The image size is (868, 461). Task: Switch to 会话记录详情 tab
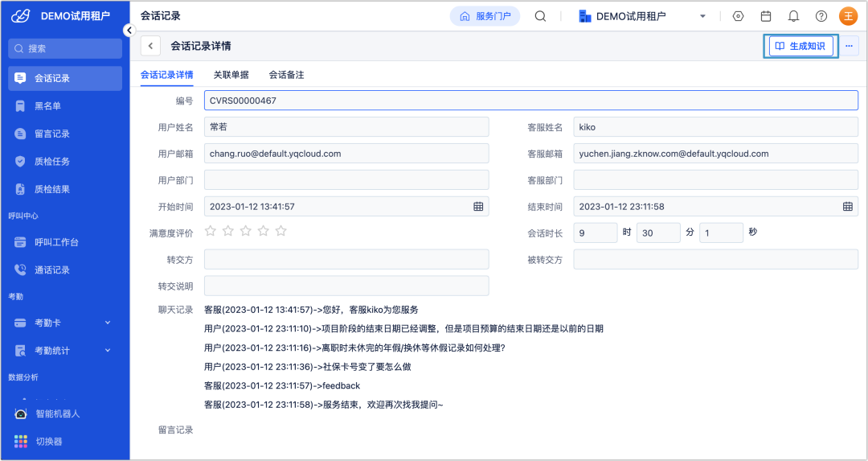click(x=166, y=75)
